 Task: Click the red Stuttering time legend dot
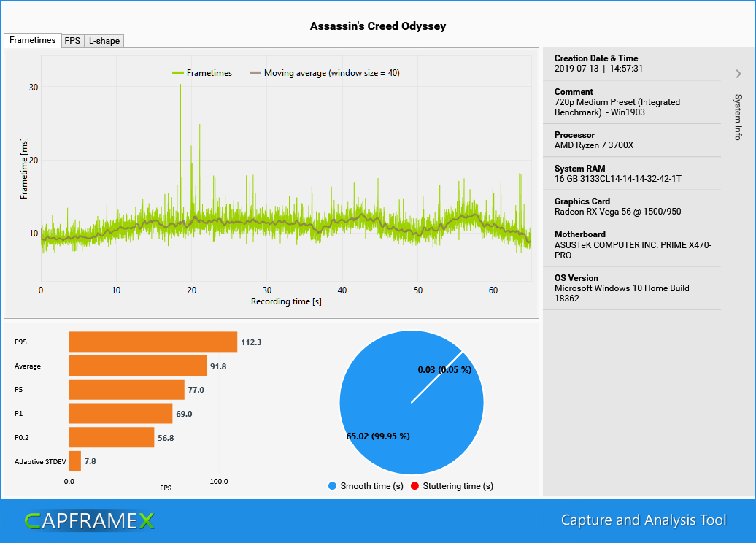414,485
